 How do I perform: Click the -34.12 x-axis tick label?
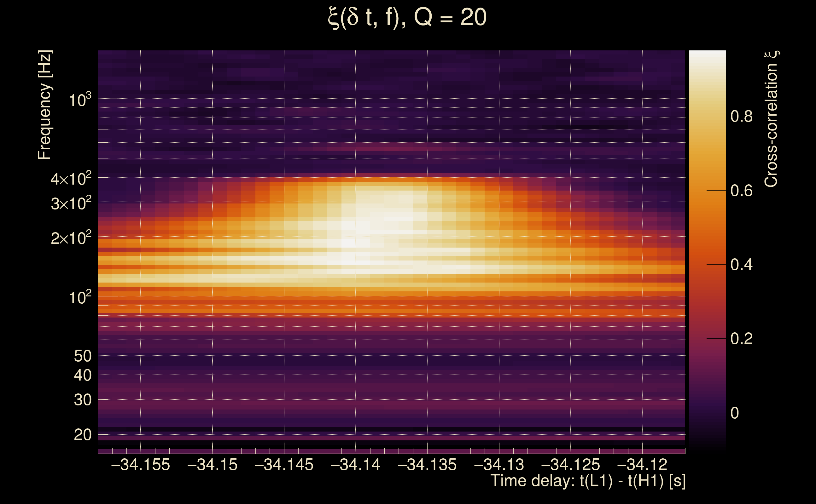coord(642,465)
